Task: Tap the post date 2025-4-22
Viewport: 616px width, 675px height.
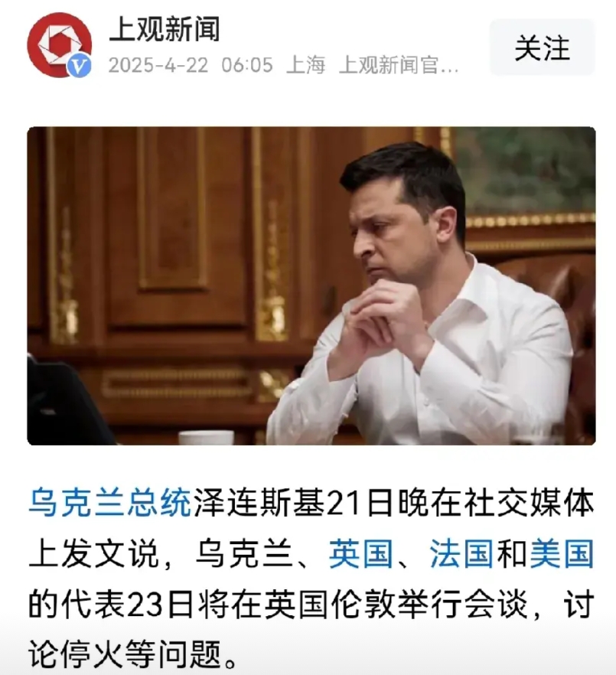Action: pos(158,66)
